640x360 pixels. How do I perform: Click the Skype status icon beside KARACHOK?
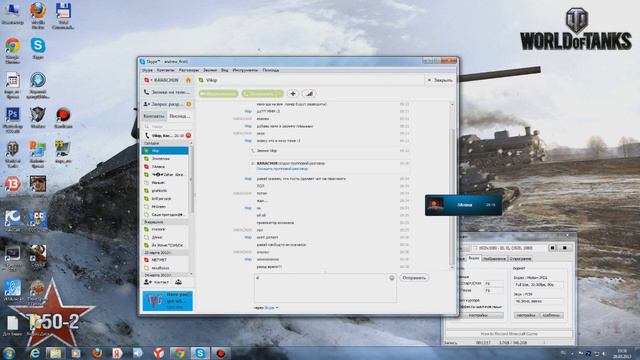point(147,80)
